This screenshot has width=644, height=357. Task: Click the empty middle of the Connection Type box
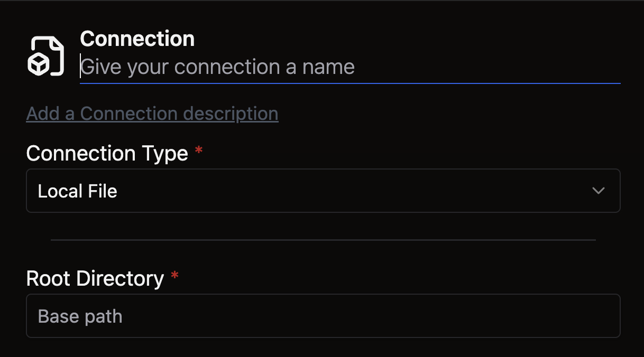tap(344, 191)
